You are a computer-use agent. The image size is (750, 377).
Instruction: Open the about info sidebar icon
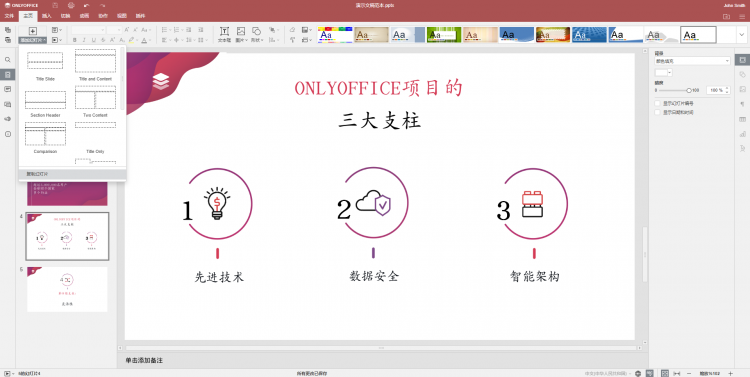pyautogui.click(x=8, y=134)
